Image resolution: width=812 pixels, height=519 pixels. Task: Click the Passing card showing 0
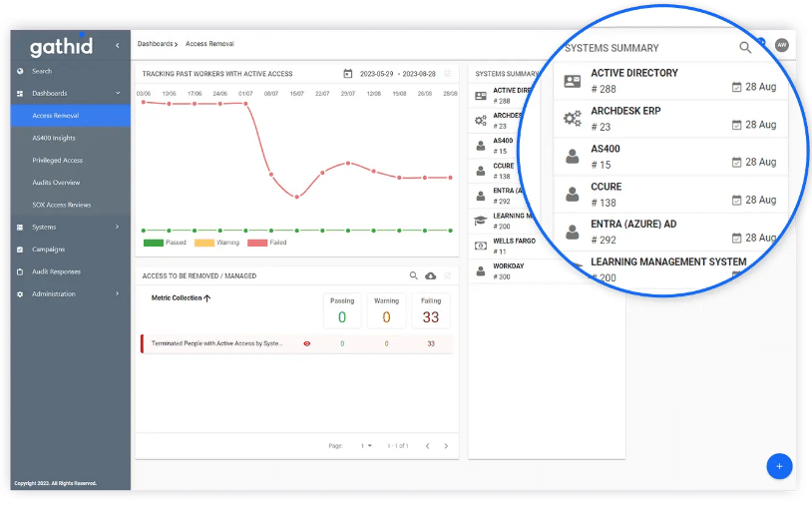coord(342,311)
